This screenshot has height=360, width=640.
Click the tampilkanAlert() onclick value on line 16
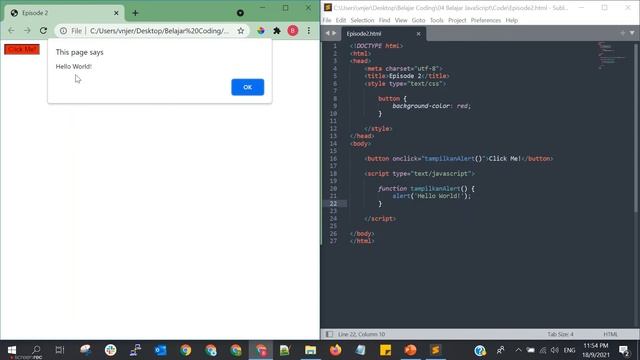pyautogui.click(x=453, y=158)
